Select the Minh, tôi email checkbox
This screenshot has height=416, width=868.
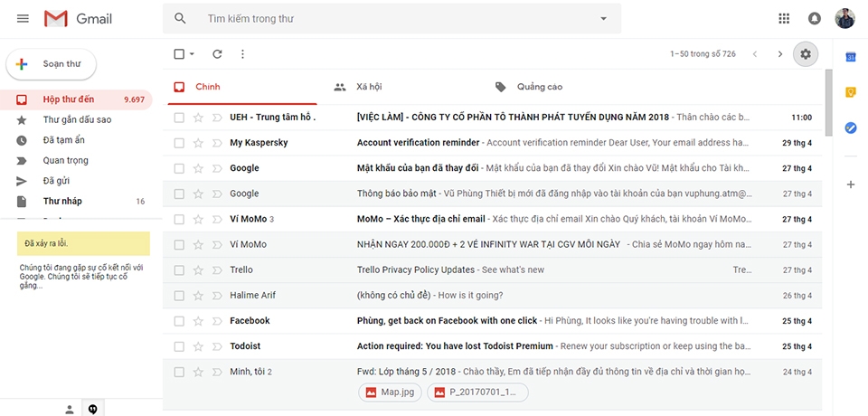(x=179, y=373)
